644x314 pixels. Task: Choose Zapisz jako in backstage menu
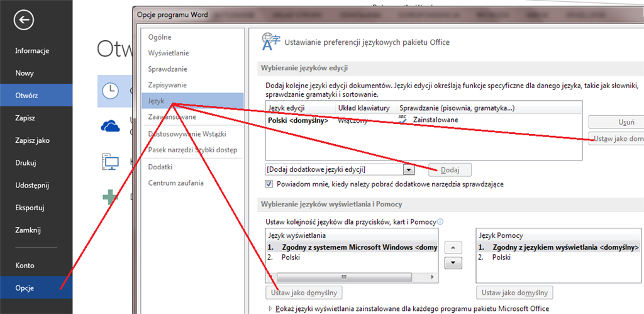(x=33, y=140)
